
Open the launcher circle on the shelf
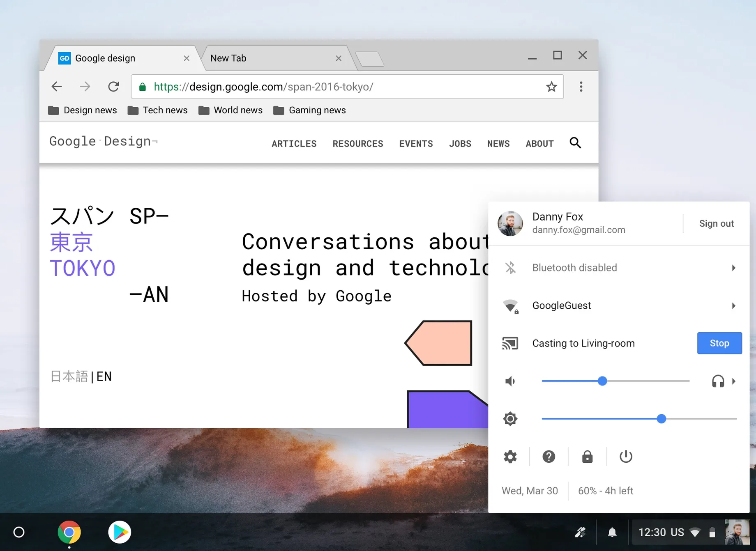pos(19,532)
